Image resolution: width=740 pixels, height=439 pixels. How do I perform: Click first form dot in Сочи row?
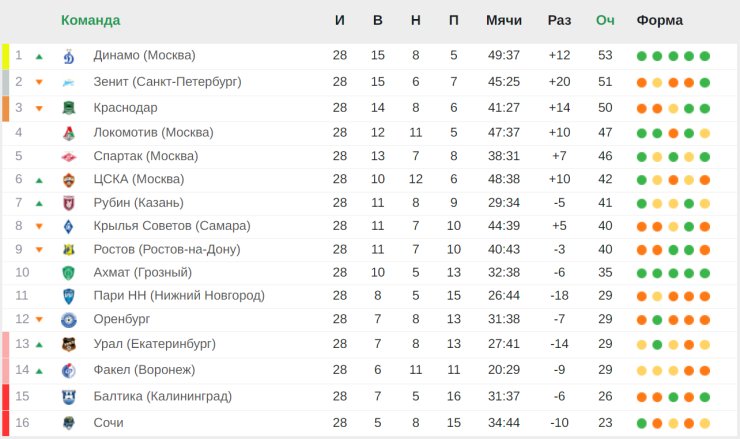pos(641,423)
